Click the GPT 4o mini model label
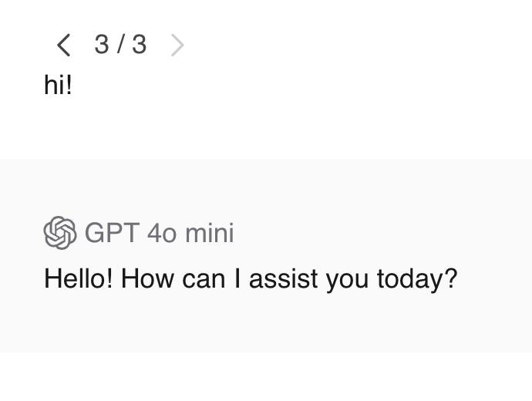The image size is (532, 401). 159,233
